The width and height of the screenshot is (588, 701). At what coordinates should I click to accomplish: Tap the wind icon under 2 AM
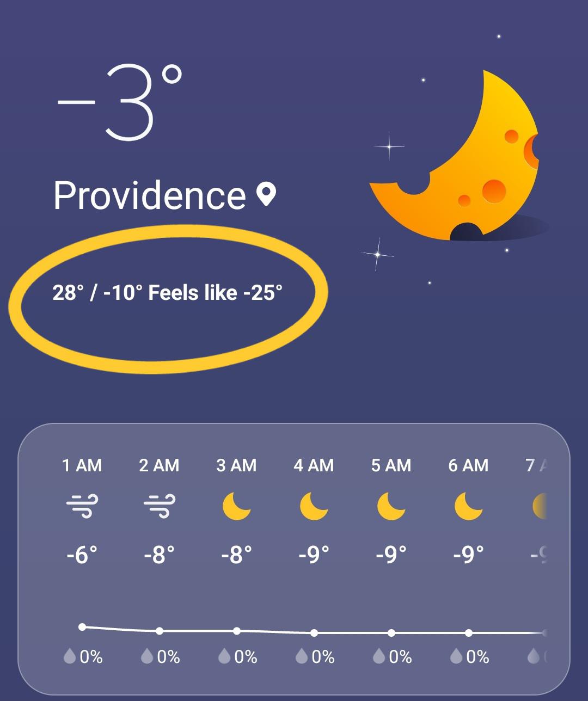[x=160, y=506]
